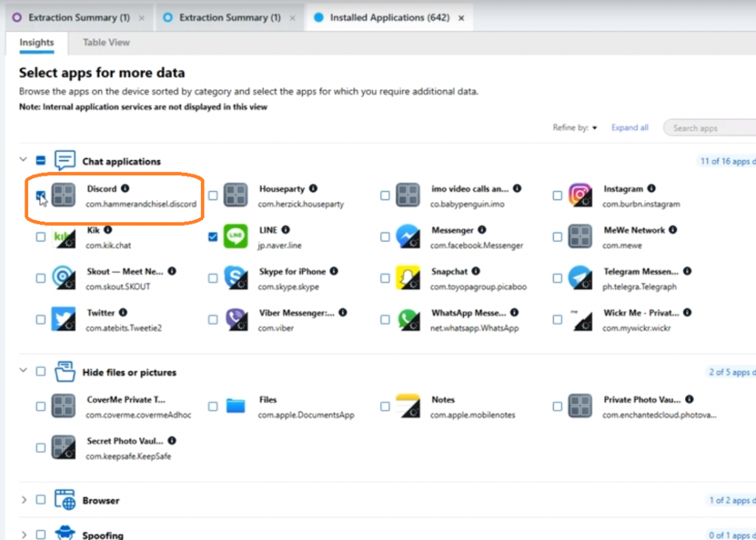Viewport: 756px width, 540px height.
Task: Click the Skype for iPhone icon
Action: 236,278
